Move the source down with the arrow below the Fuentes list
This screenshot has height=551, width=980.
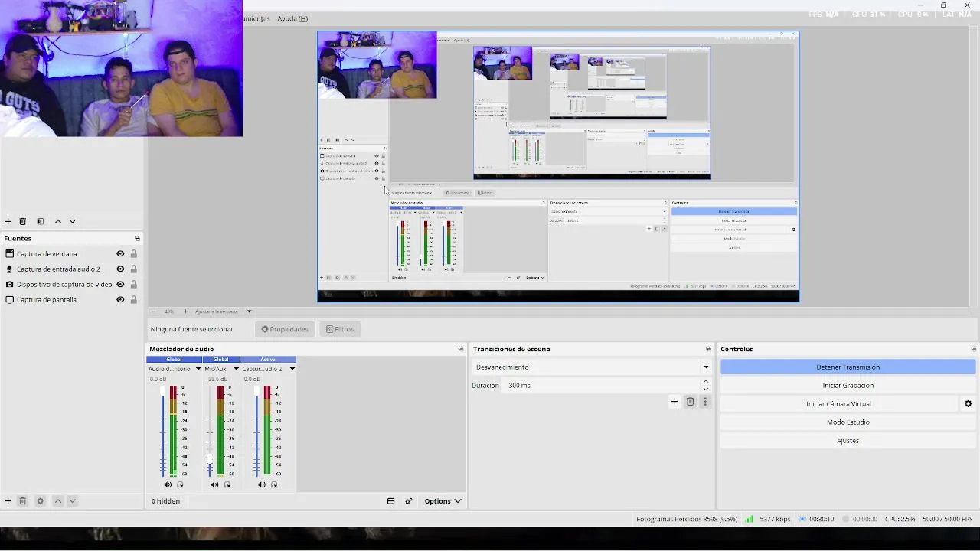[72, 501]
